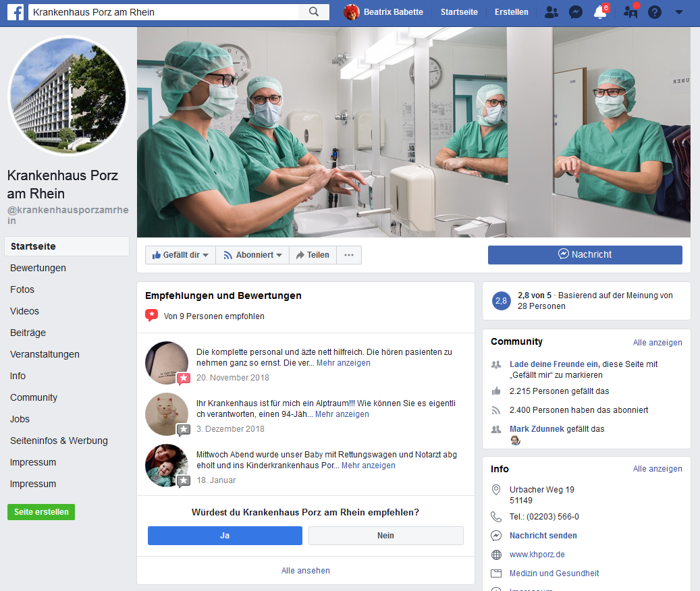Click the Facebook logo icon
Image resolution: width=700 pixels, height=591 pixels.
tap(16, 12)
